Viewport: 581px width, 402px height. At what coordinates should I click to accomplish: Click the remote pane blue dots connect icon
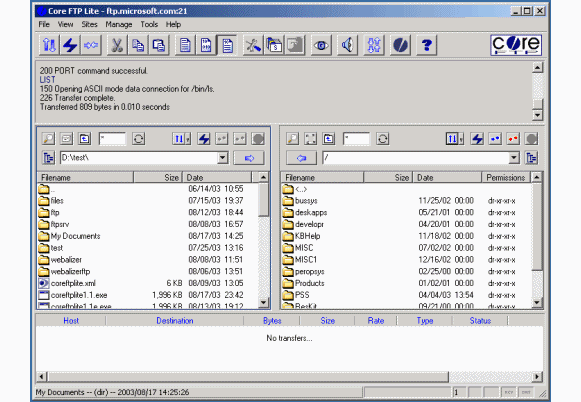(495, 139)
